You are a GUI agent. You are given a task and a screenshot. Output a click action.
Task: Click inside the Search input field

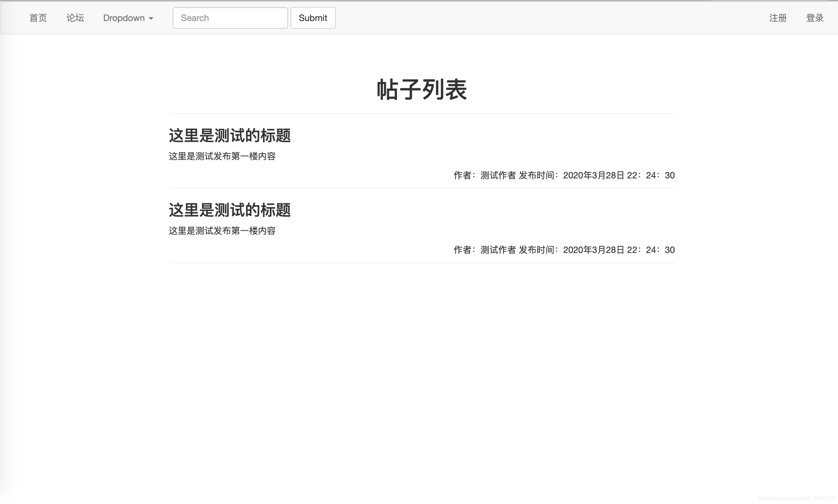point(230,18)
